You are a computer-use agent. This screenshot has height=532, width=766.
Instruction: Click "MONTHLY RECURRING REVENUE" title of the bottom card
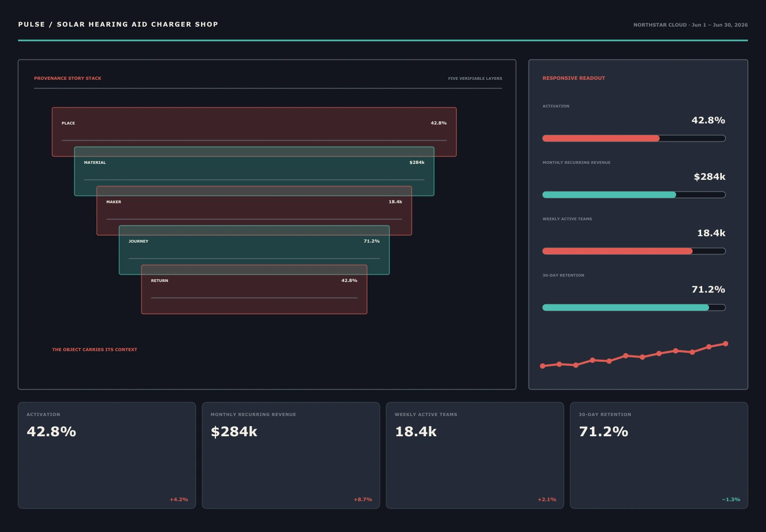tap(253, 414)
